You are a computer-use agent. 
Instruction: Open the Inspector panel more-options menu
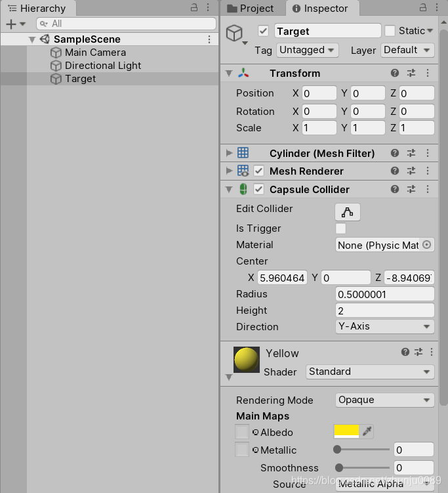pos(437,7)
